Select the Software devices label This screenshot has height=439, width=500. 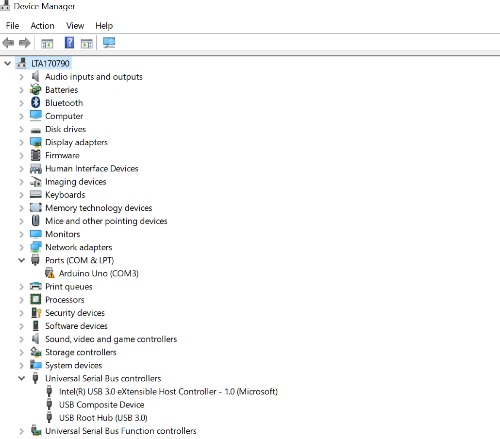point(76,326)
